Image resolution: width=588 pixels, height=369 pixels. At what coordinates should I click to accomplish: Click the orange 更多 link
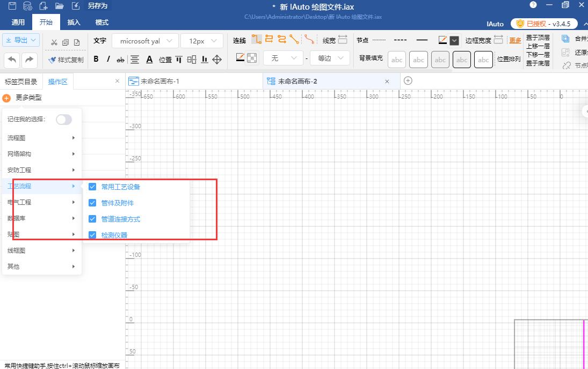click(x=515, y=40)
